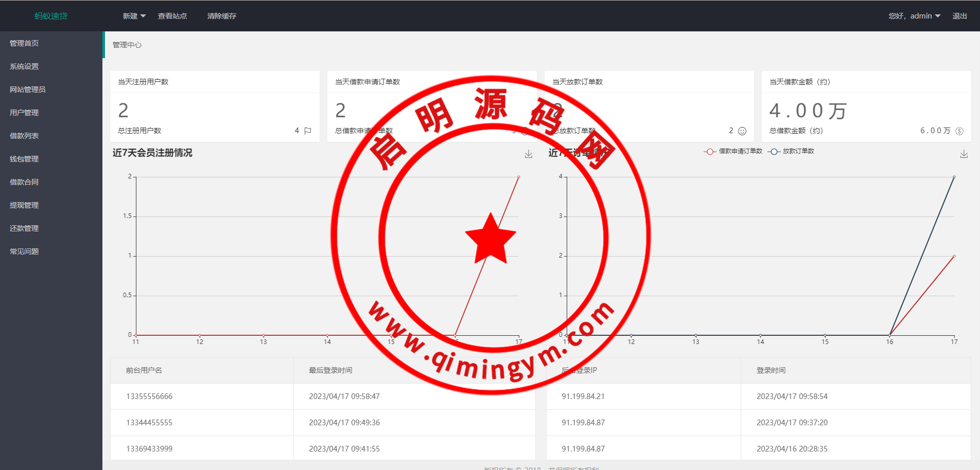Open 用户管理 from the sidebar
This screenshot has height=470, width=980.
[x=24, y=113]
